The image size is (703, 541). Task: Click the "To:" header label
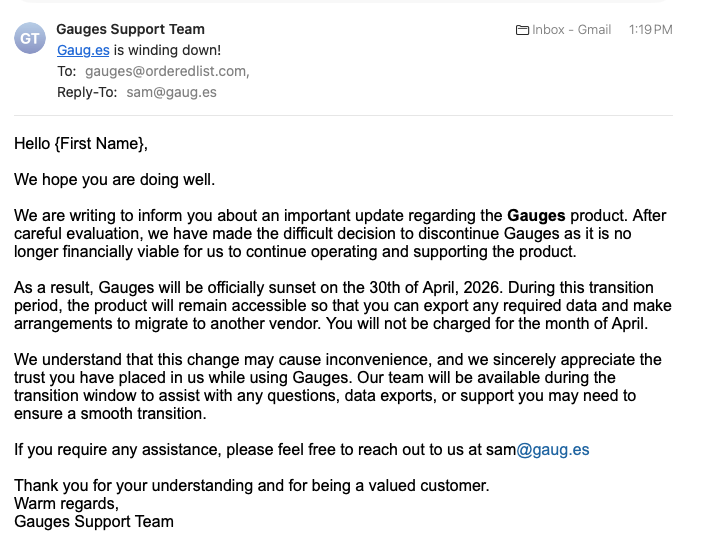(x=66, y=71)
